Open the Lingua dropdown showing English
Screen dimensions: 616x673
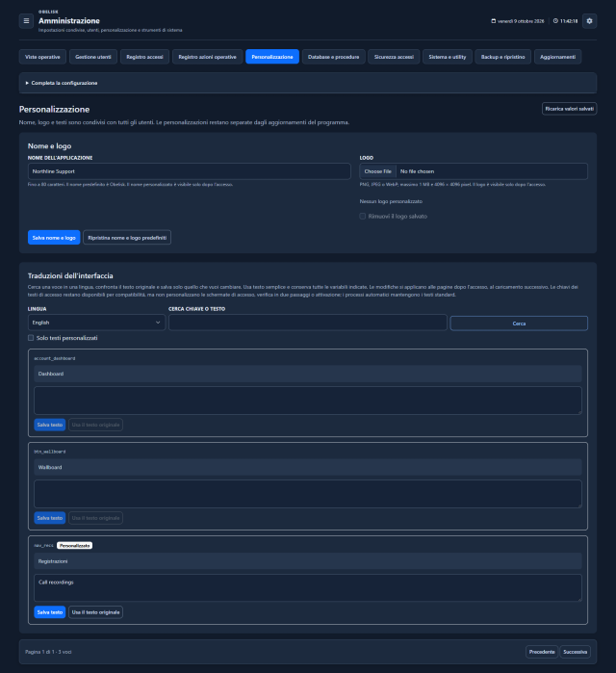[96, 323]
